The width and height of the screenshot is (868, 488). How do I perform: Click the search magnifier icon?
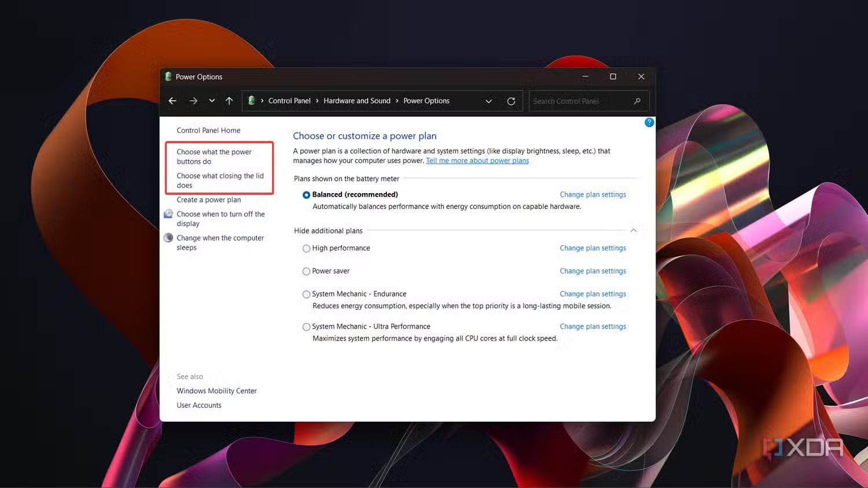click(x=637, y=101)
